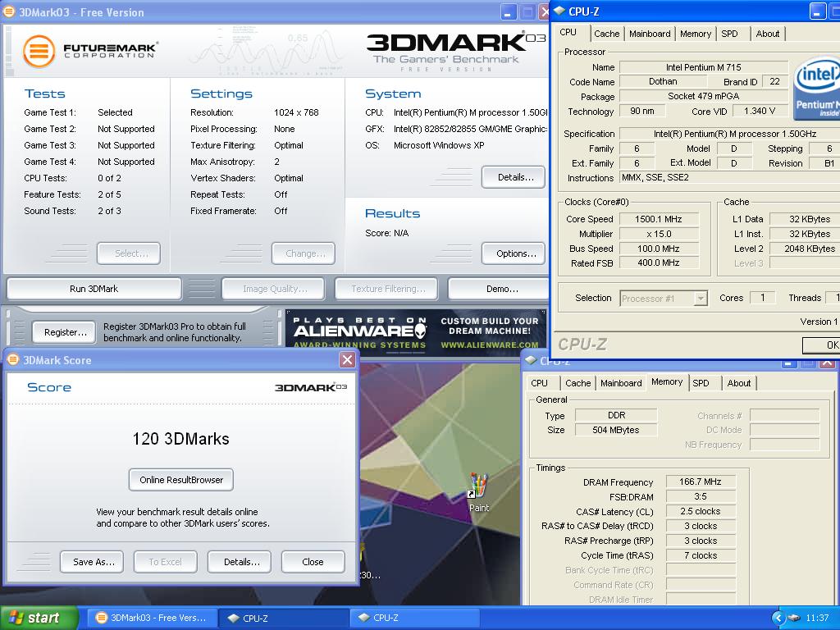Select Cache tab in lower CPU-Z window
The height and width of the screenshot is (630, 840).
point(578,383)
